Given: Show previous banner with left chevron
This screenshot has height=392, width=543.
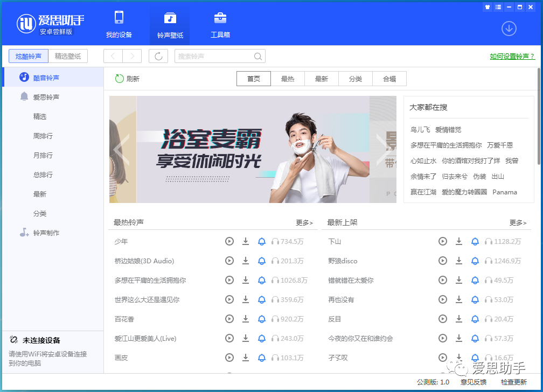Looking at the screenshot, I should point(122,149).
